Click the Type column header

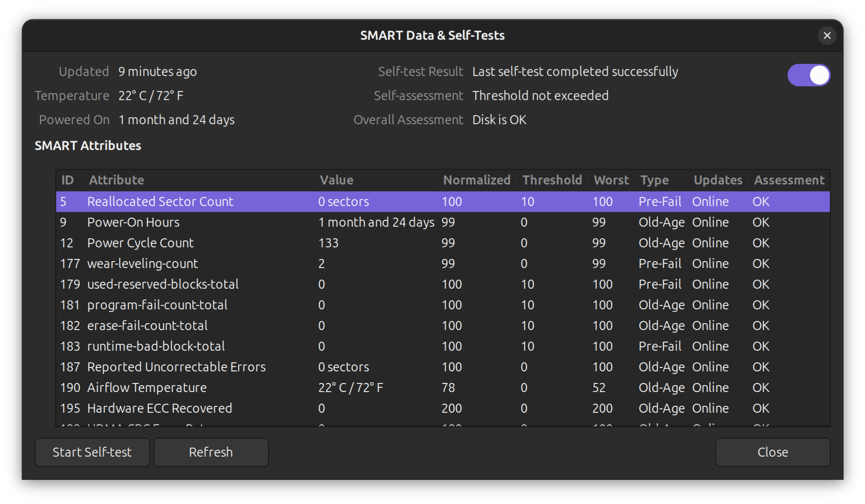[x=654, y=180]
